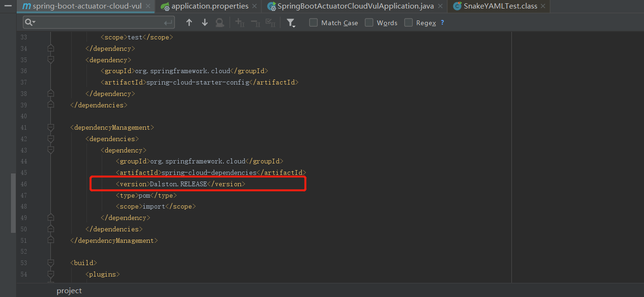Close spring-boot-actuator-cloud-vul tab
The image size is (644, 297).
[x=149, y=7]
